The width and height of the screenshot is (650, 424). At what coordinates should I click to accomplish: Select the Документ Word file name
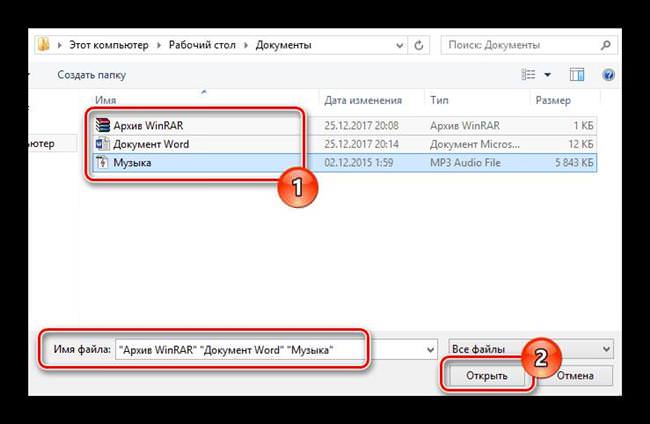[151, 144]
